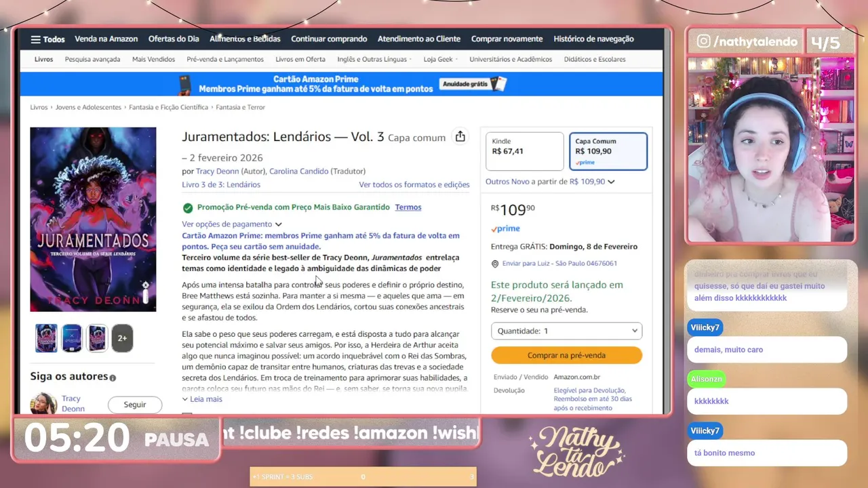This screenshot has width=868, height=488.
Task: Open the Termos link
Action: [x=408, y=207]
